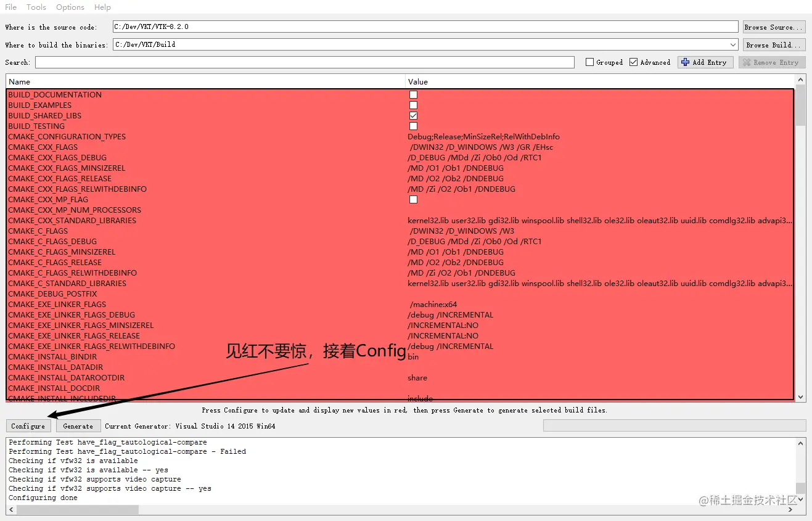This screenshot has height=521, width=812.
Task: Enable the BUILD_EXAMPLES checkbox
Action: point(413,105)
